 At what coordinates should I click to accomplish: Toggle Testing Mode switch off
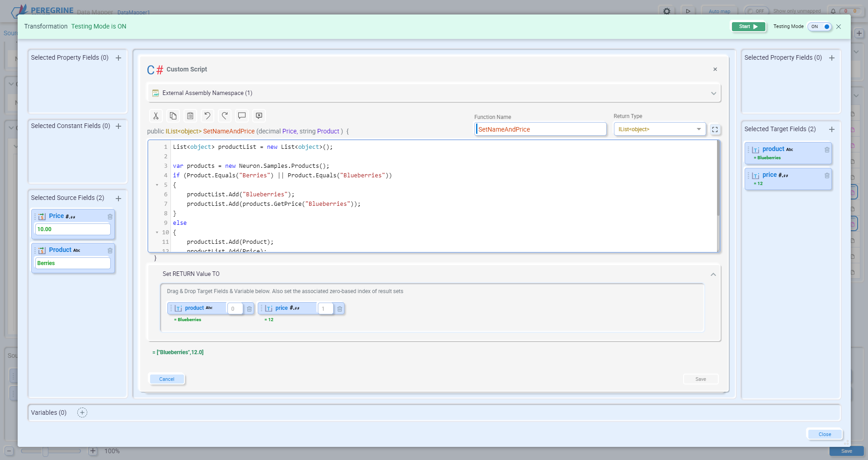[820, 27]
